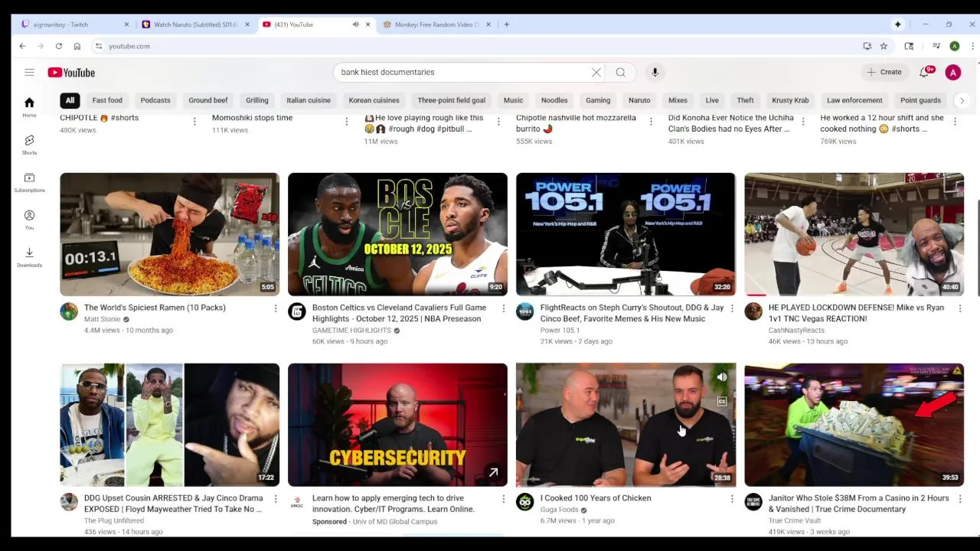Mute audio on the YouTube tab
The height and width of the screenshot is (551, 980).
click(x=355, y=24)
